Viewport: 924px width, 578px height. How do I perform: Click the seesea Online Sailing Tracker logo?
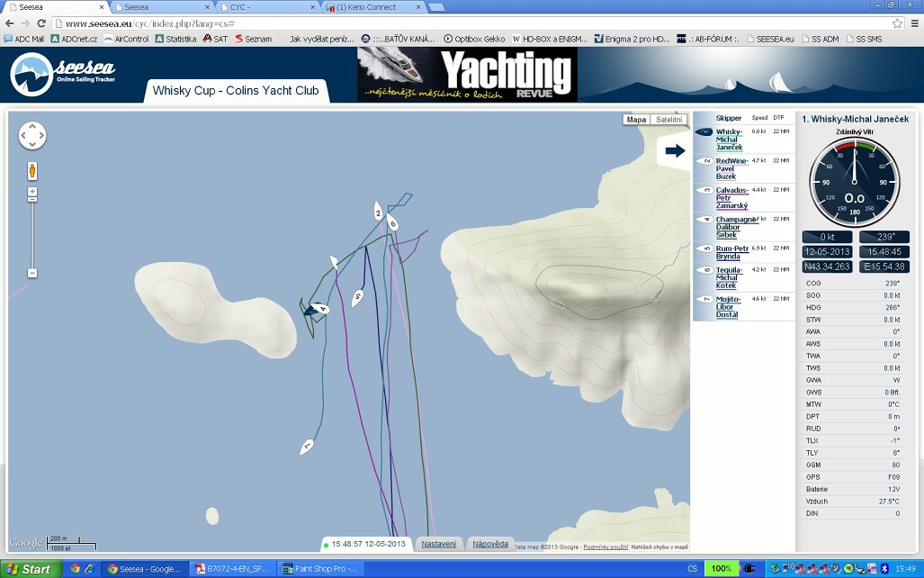click(63, 74)
